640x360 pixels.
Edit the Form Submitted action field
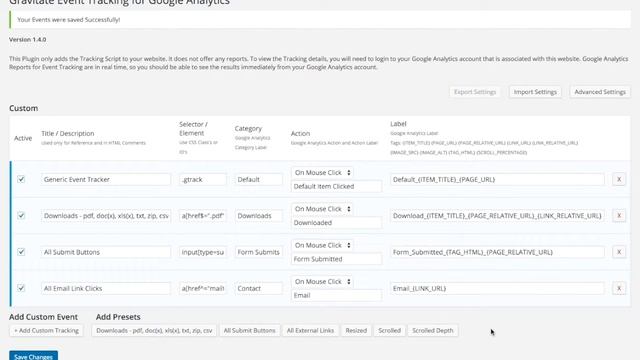tap(336, 259)
